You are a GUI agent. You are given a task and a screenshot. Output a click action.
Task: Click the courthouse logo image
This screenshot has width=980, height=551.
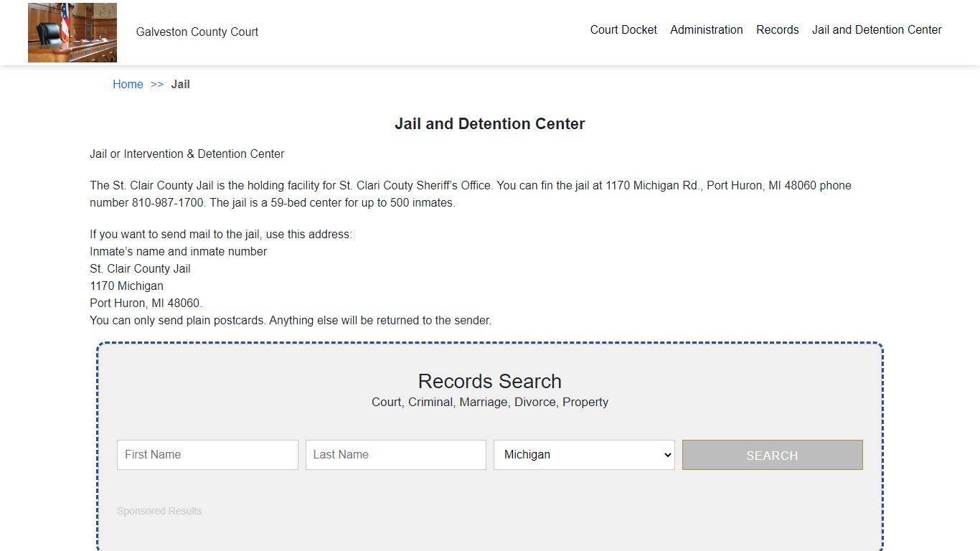pos(72,32)
